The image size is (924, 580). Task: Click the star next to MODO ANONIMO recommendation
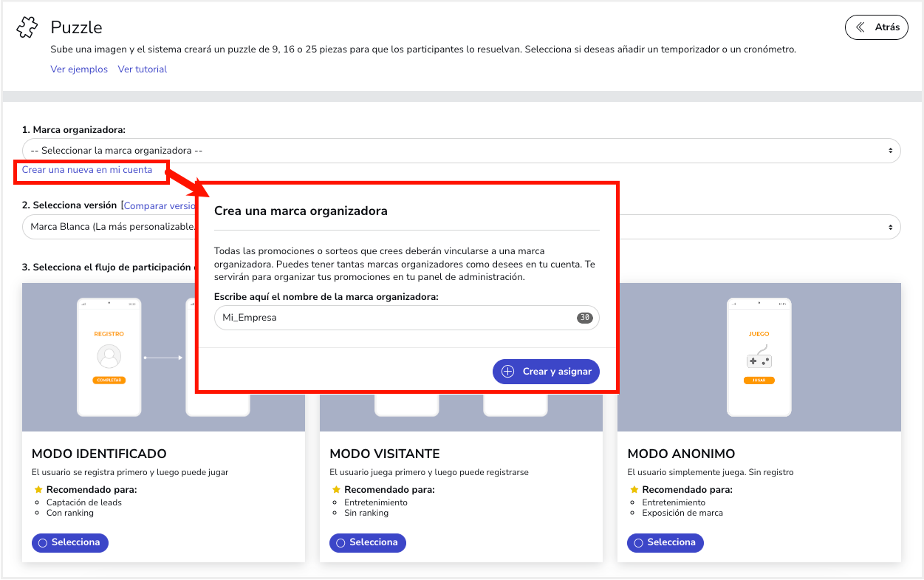634,490
